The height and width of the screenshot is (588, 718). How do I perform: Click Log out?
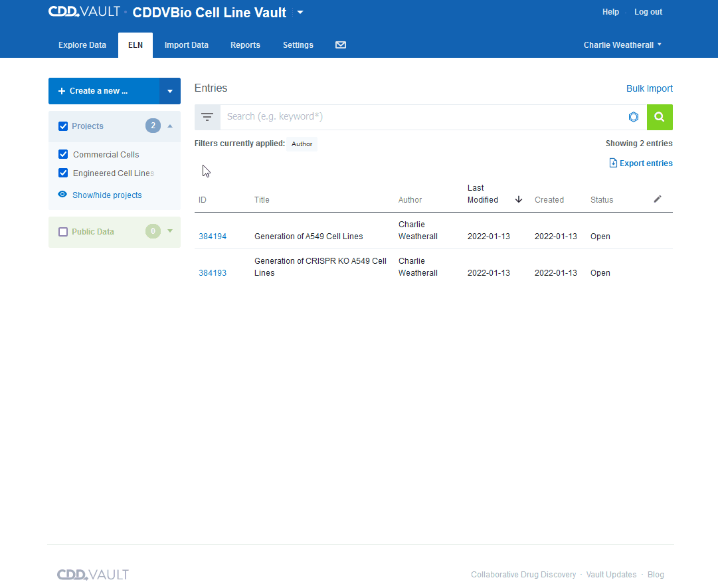(x=648, y=12)
